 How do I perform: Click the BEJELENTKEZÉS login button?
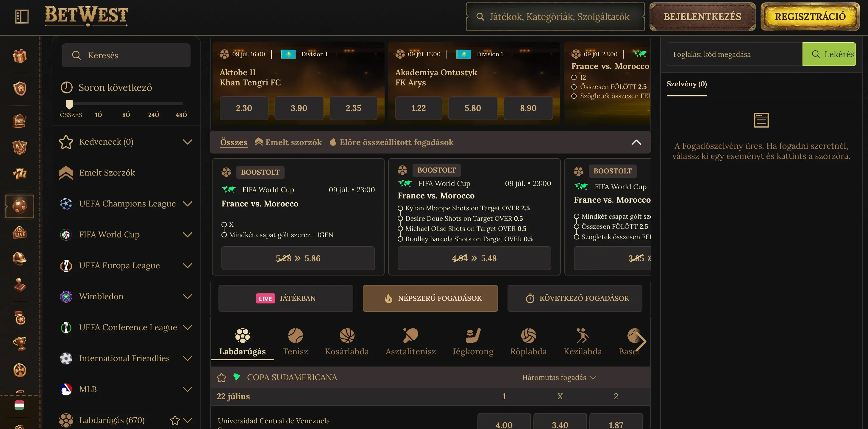[x=702, y=16]
